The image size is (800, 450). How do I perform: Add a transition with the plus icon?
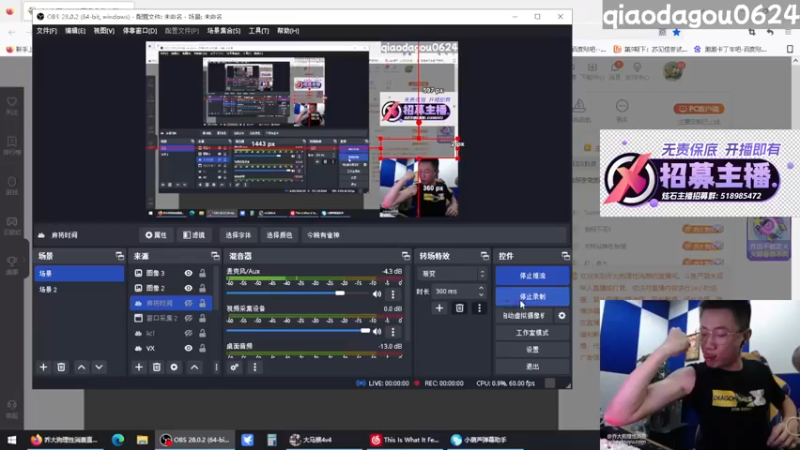439,308
